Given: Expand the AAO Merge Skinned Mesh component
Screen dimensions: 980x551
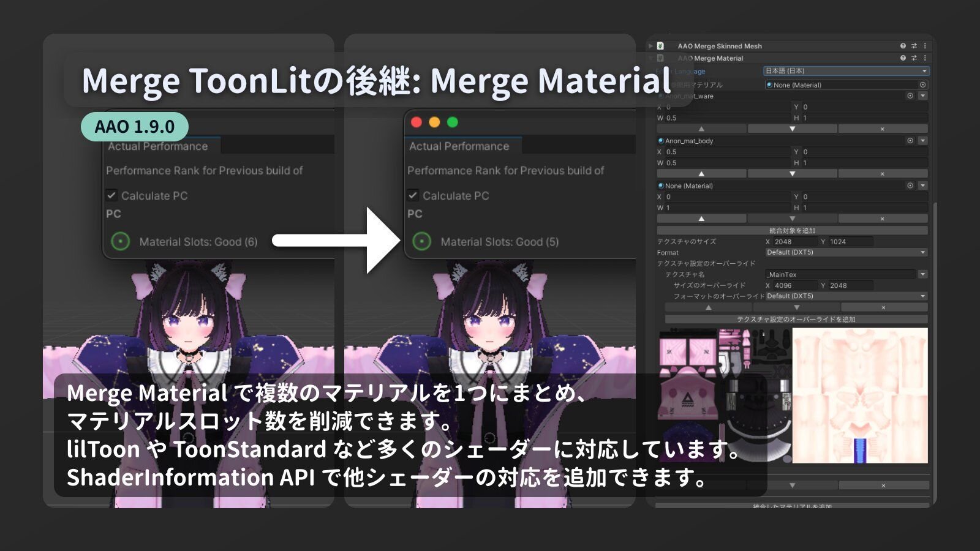Looking at the screenshot, I should [x=650, y=46].
